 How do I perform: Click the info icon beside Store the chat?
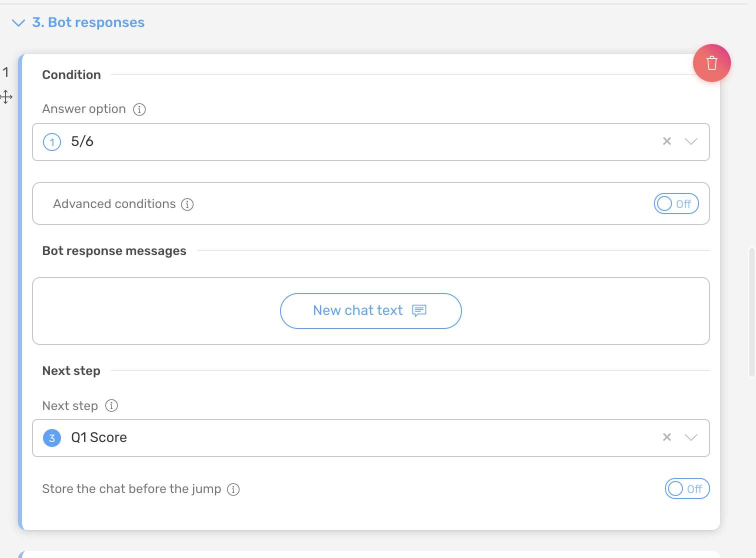(233, 489)
